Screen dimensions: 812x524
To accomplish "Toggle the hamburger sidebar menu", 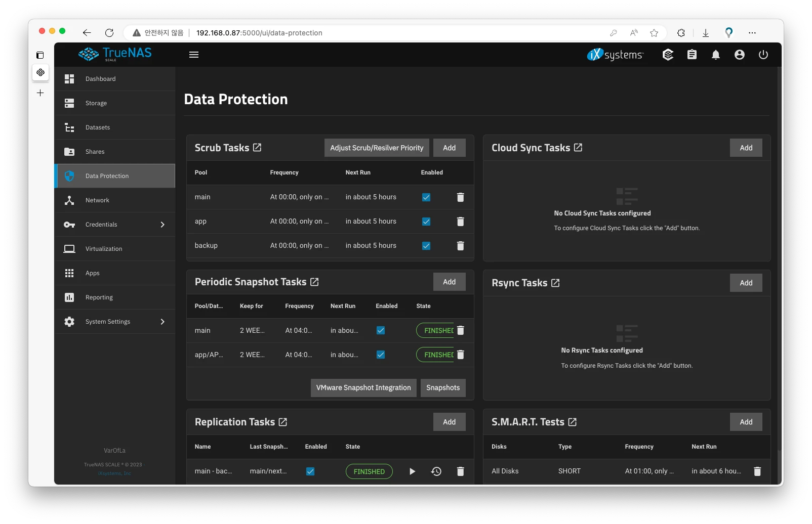I will click(x=193, y=55).
